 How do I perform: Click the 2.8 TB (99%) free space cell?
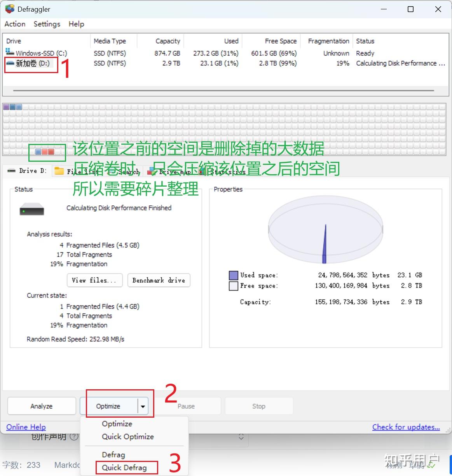point(278,63)
